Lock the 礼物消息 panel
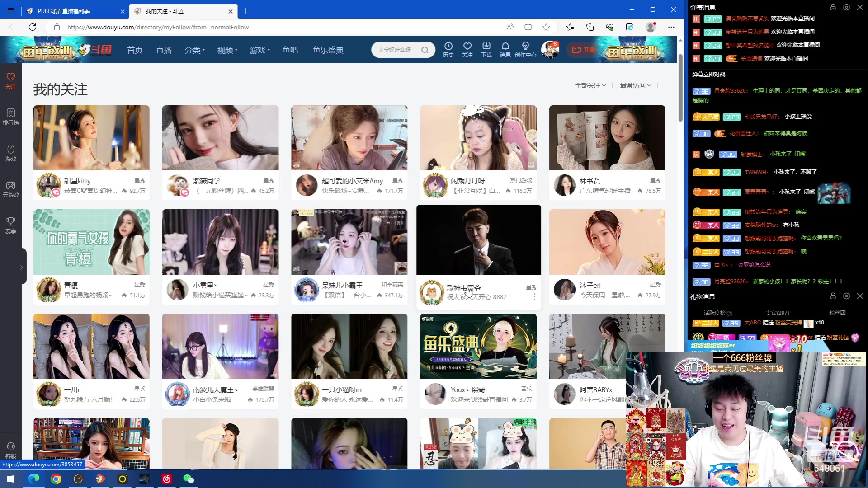Image resolution: width=868 pixels, height=488 pixels. pos(833,296)
